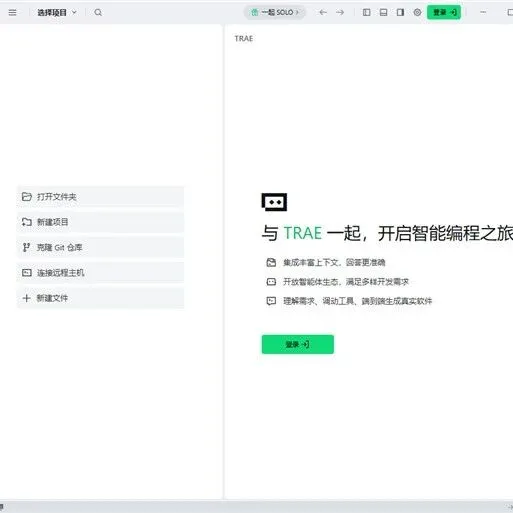The width and height of the screenshot is (513, 513).
Task: Click 新建文件 to create a file
Action: click(x=100, y=298)
